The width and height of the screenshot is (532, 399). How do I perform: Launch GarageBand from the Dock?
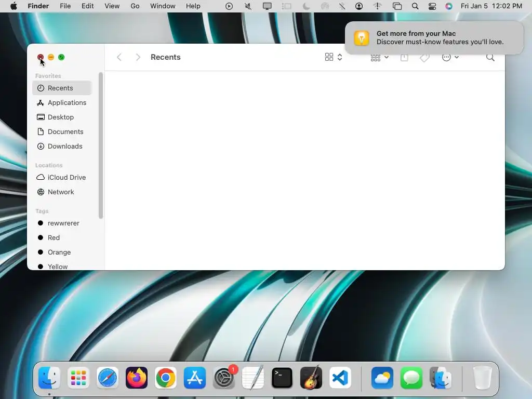[x=311, y=378]
